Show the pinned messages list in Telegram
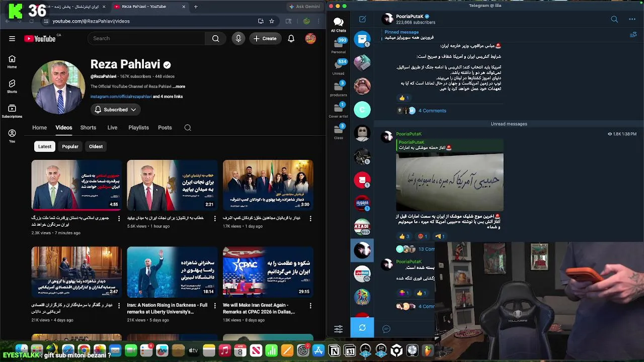Viewport: 644px width, 362px height. [x=633, y=35]
